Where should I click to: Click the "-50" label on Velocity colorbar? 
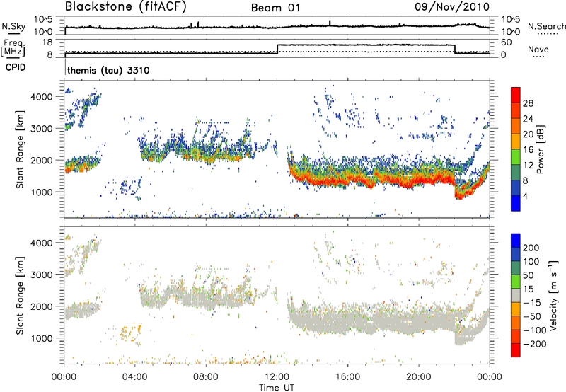click(532, 316)
